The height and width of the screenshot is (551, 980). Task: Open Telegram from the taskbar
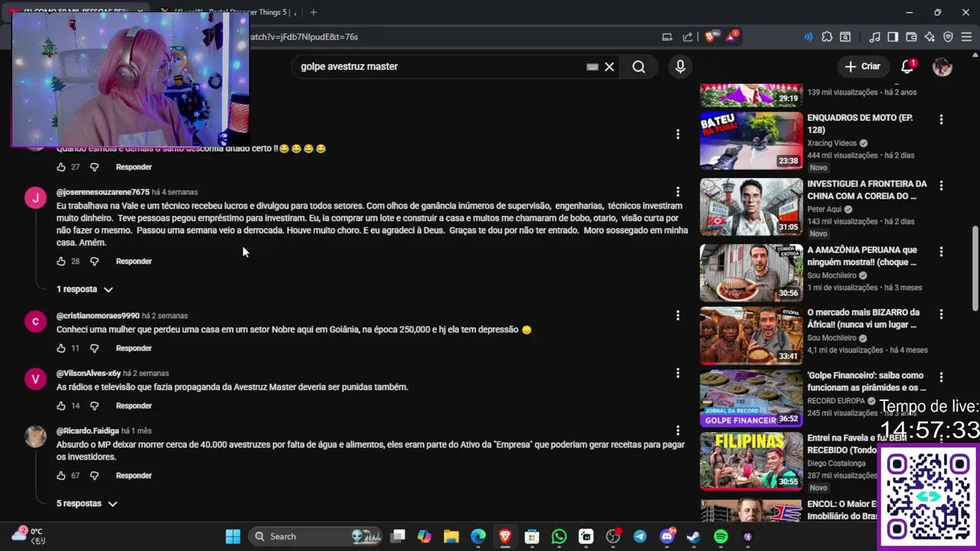tap(640, 536)
